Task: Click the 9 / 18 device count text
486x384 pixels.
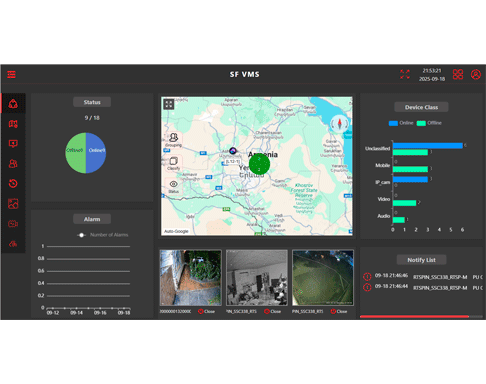Action: 92,118
